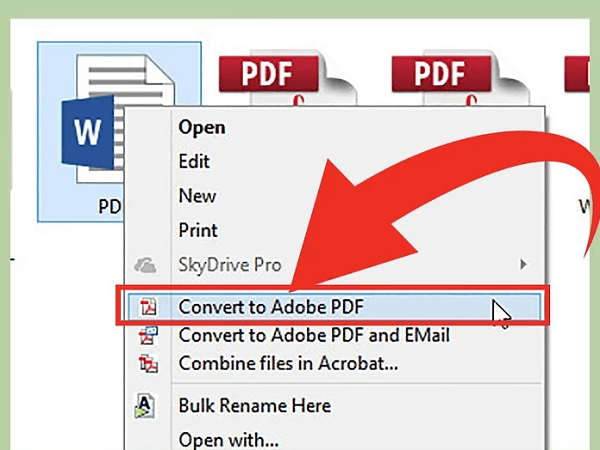Choose Open from the context menu
The height and width of the screenshot is (450, 600).
tap(201, 128)
